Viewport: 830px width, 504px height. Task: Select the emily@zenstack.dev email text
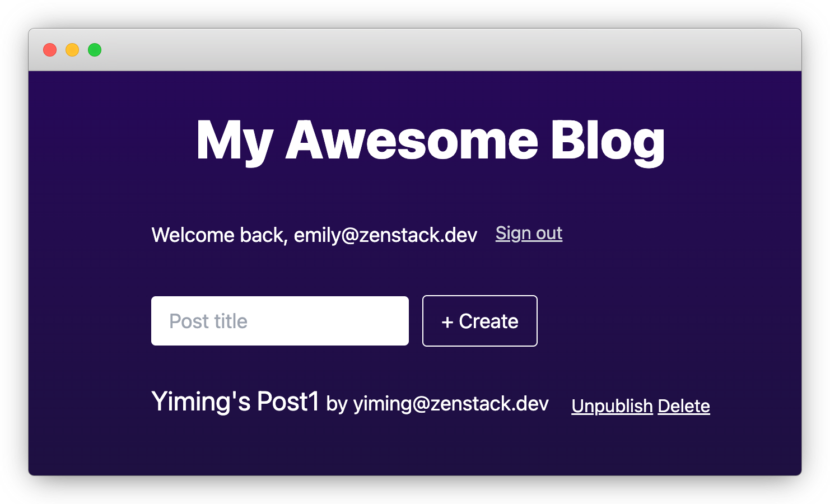coord(385,235)
